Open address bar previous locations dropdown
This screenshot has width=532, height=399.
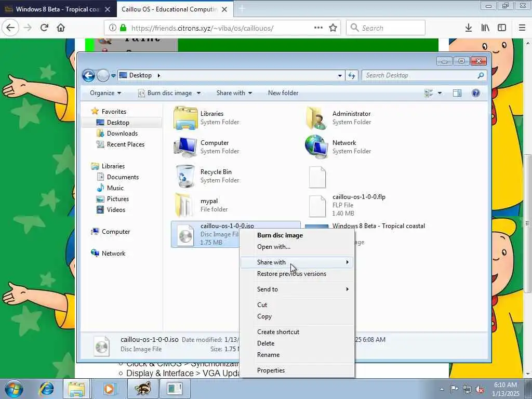coord(340,76)
